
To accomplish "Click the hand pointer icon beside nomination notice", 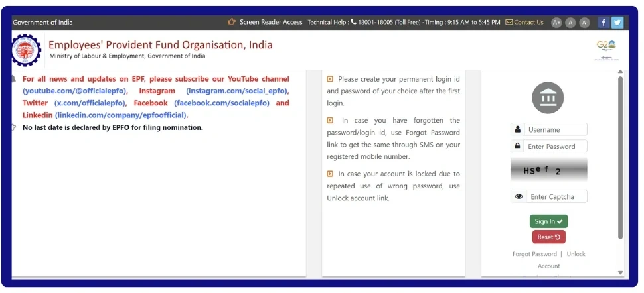I will tap(13, 127).
